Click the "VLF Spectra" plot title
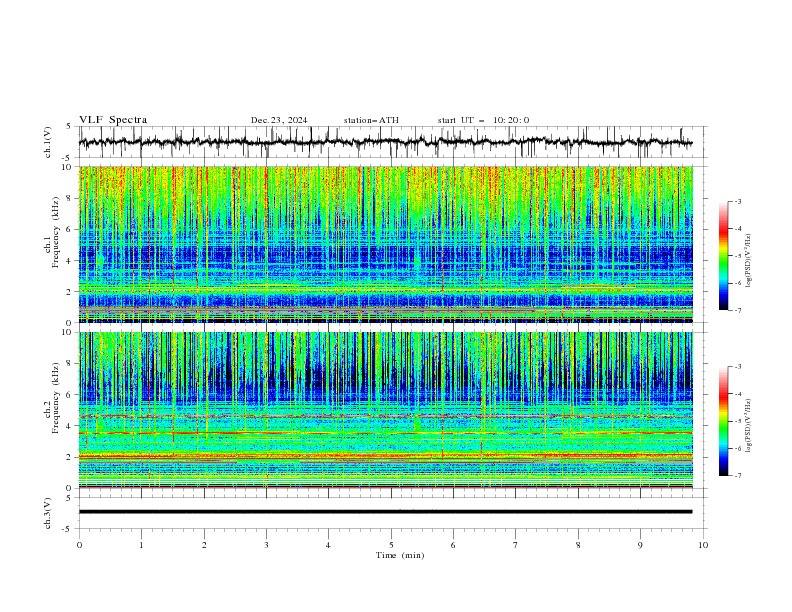Viewport: 792px width, 612px height. click(113, 120)
